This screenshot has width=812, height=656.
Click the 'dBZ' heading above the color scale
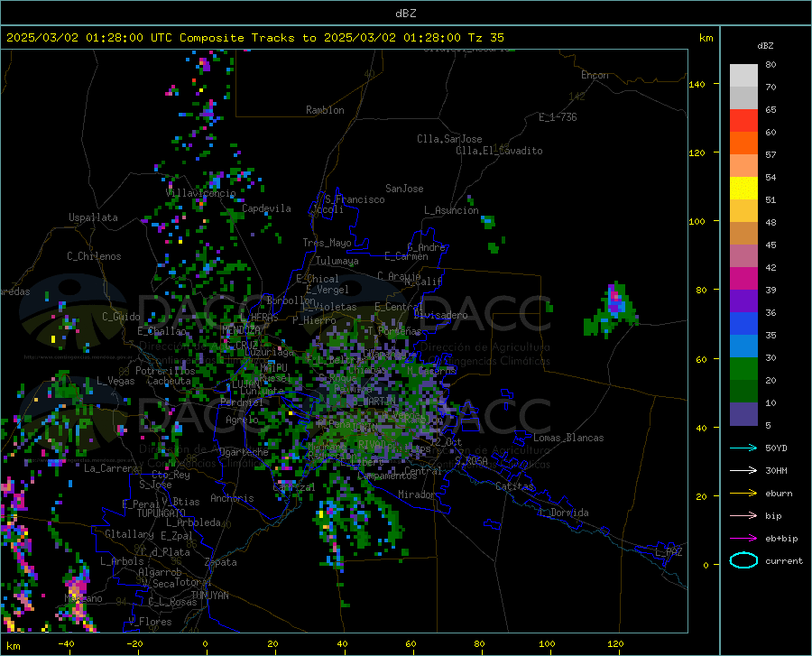(x=765, y=45)
